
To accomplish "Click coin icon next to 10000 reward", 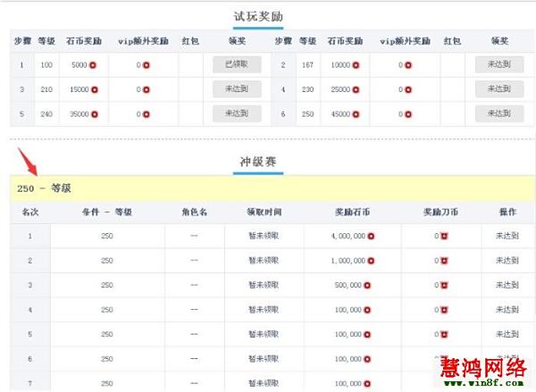I will coord(356,65).
